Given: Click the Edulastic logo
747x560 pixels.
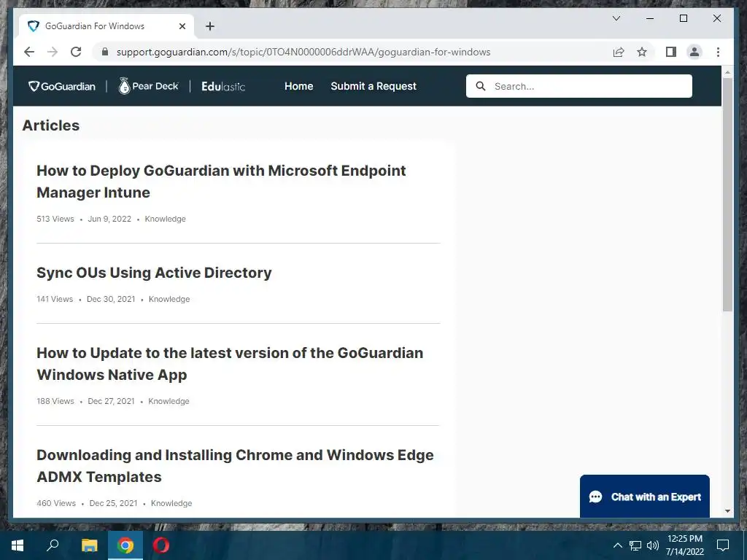Looking at the screenshot, I should click(223, 86).
